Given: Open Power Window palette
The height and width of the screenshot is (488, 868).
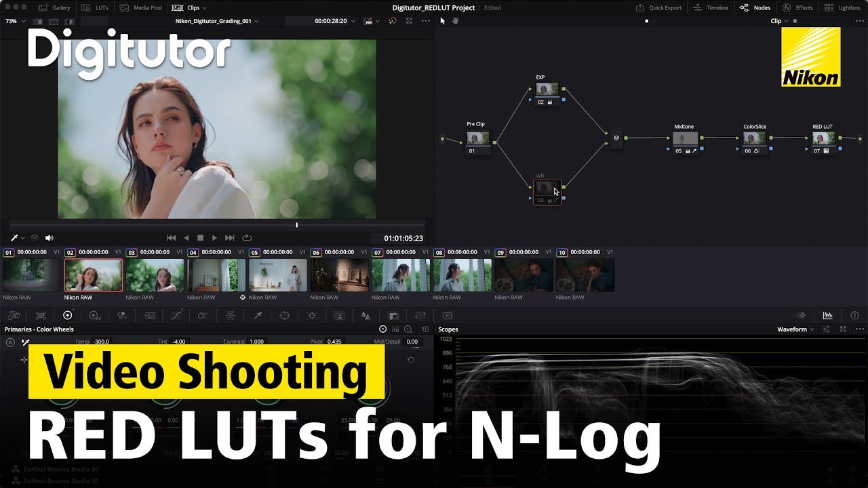Looking at the screenshot, I should coord(285,315).
